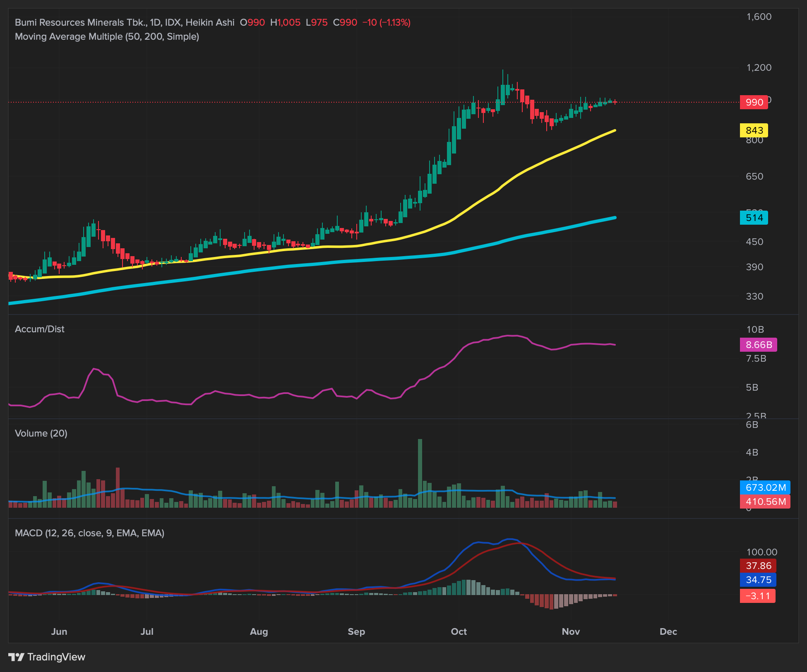Screen dimensions: 807x672
Task: Click the MACD (12, 26, close, 9) label
Action: point(89,533)
